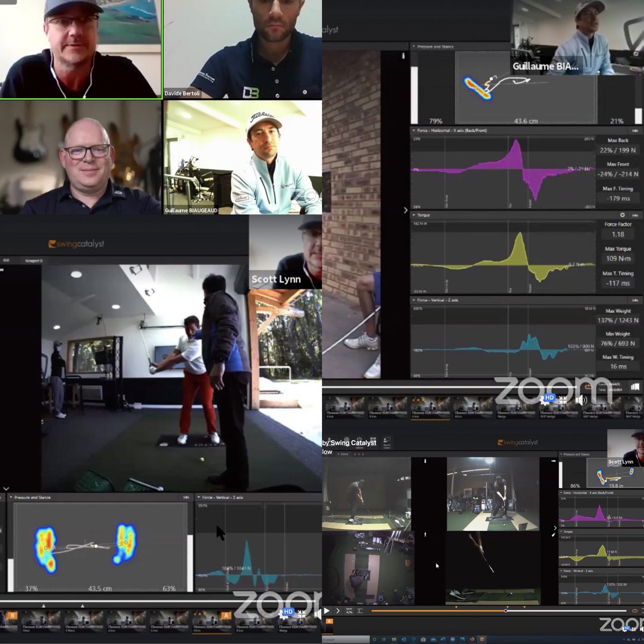Click the collapse chevron below the lower-left golfer video

click(x=6, y=488)
